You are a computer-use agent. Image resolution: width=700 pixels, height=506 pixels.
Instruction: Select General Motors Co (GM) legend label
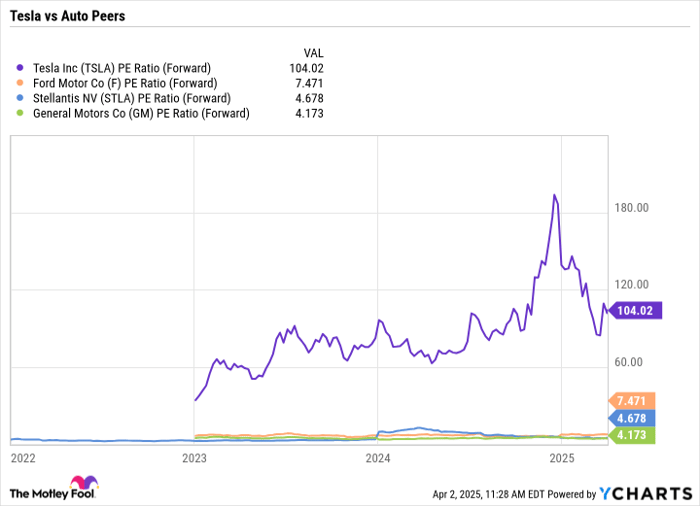pos(141,113)
